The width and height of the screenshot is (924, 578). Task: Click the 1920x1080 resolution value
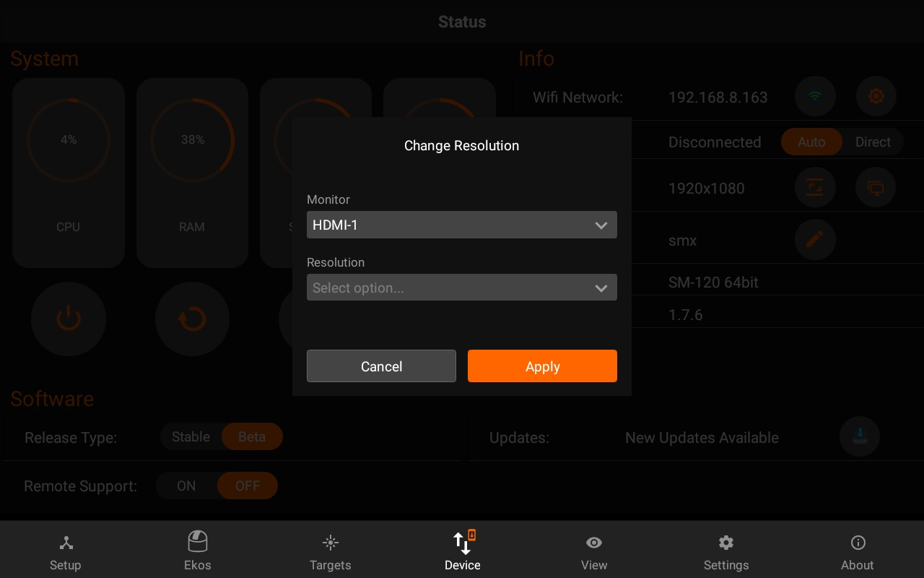point(707,189)
